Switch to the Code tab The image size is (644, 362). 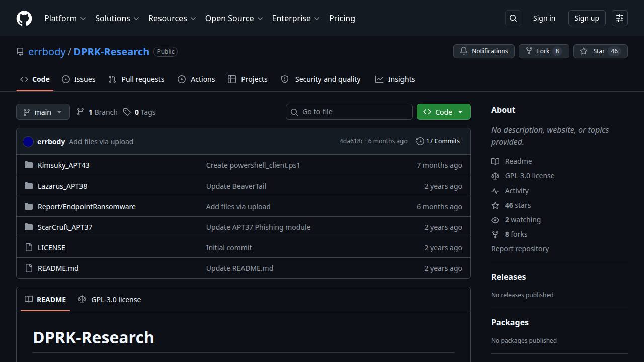(35, 79)
